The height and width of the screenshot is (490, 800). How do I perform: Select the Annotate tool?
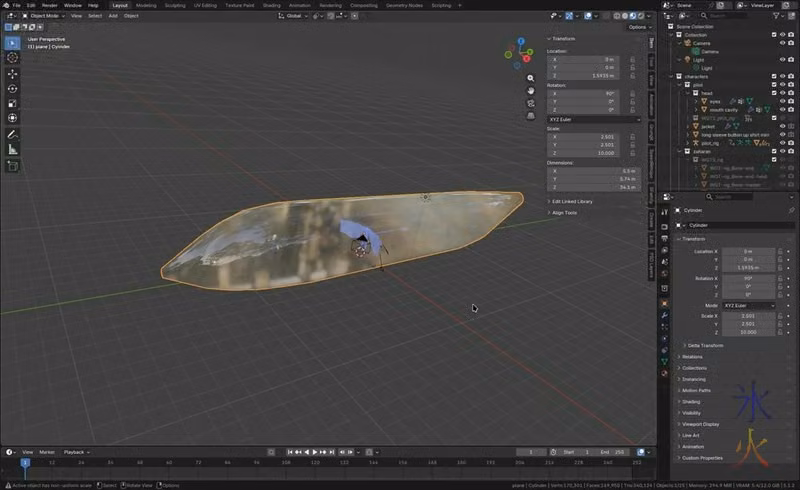[12, 135]
